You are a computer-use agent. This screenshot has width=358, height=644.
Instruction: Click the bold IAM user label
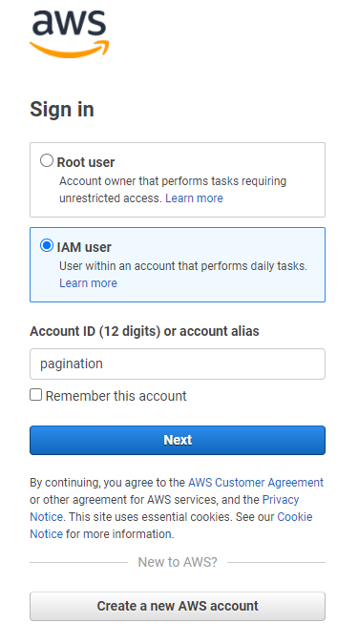(x=84, y=247)
